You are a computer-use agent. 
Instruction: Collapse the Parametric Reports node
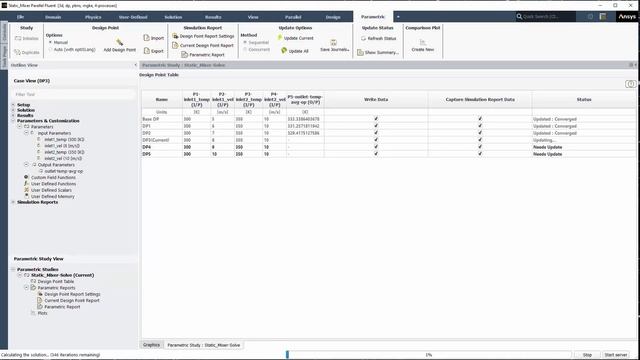(26, 288)
